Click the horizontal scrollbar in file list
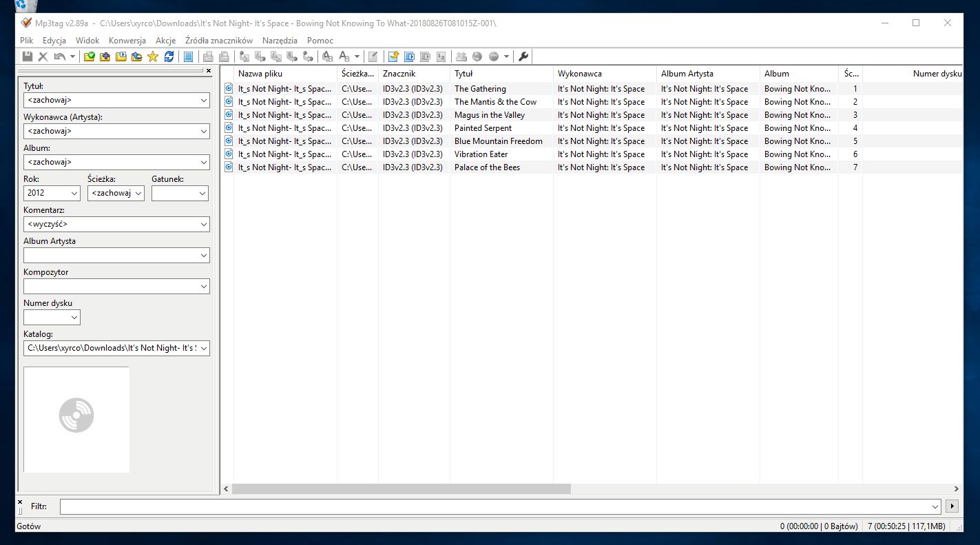 402,489
